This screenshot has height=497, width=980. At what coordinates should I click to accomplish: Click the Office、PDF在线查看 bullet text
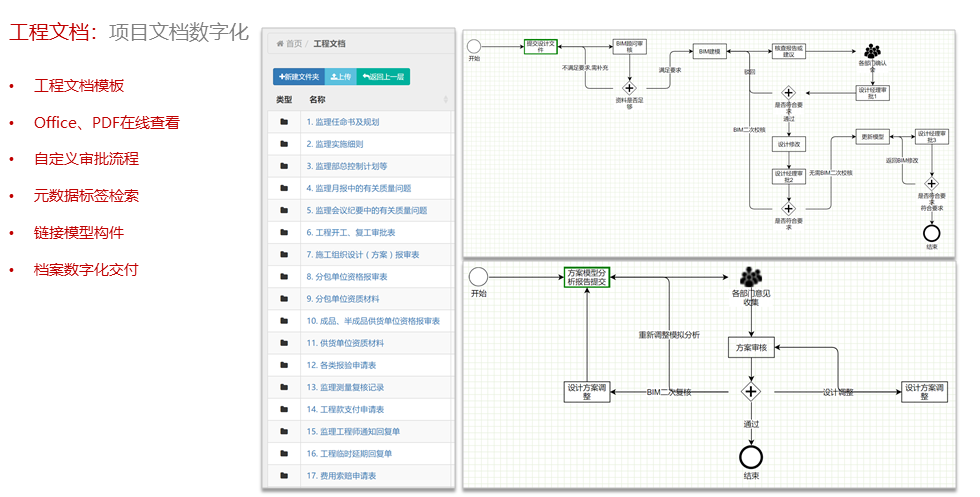[x=107, y=123]
